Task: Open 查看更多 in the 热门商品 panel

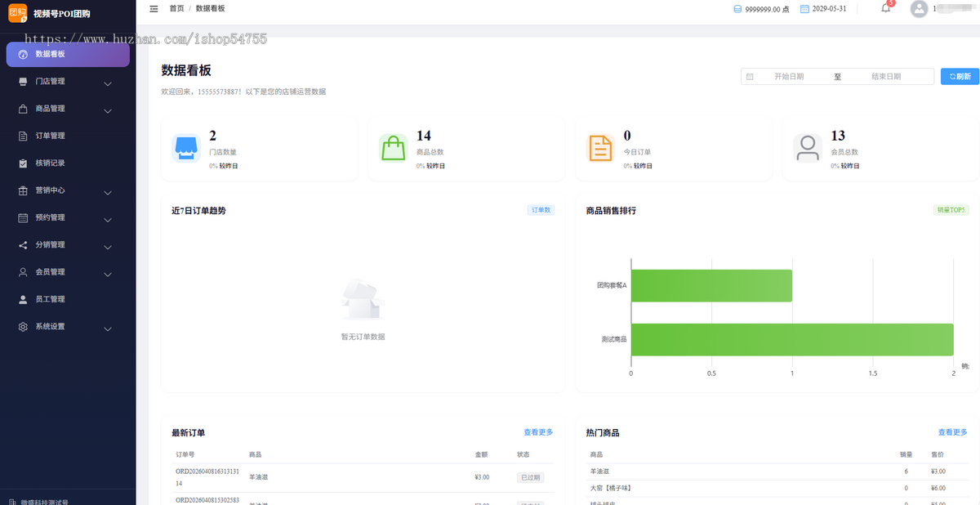Action: (952, 432)
